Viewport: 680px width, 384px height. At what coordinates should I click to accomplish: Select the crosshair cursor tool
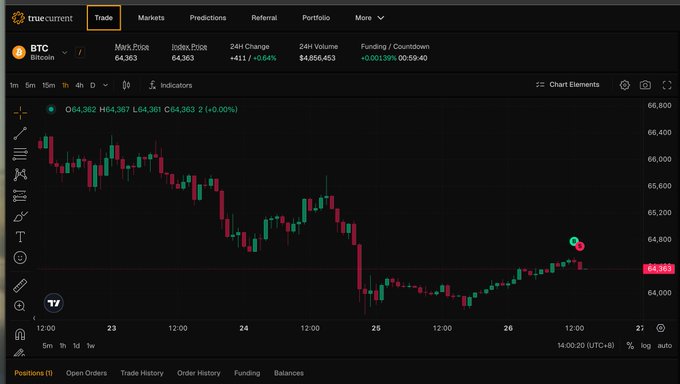pos(20,113)
